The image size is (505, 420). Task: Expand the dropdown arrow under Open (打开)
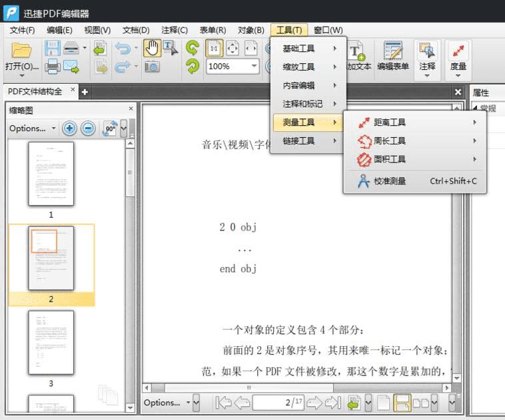coord(22,76)
